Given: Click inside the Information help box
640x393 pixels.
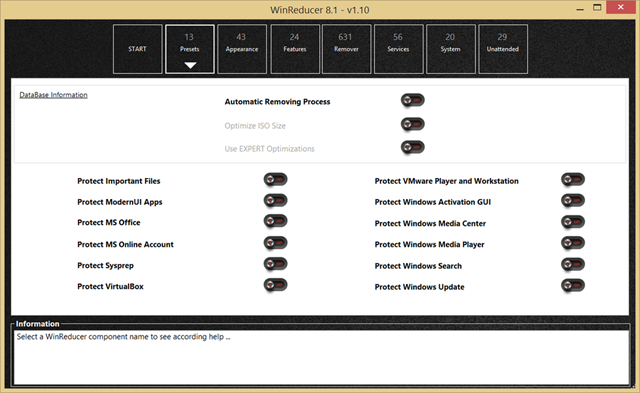Looking at the screenshot, I should point(321,357).
